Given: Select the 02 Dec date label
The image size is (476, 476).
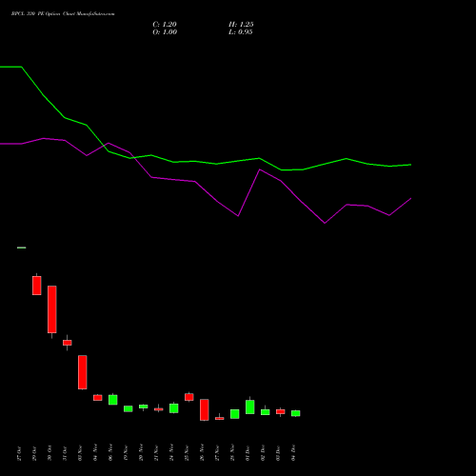Looking at the screenshot, I should tap(263, 453).
